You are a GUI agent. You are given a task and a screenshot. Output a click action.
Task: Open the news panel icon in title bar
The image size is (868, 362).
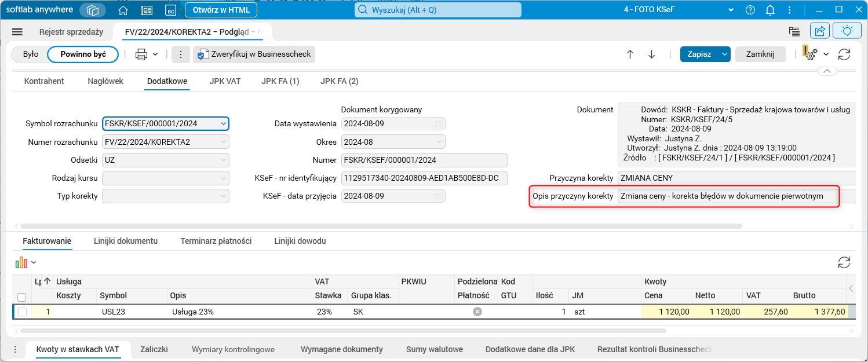pos(147,10)
